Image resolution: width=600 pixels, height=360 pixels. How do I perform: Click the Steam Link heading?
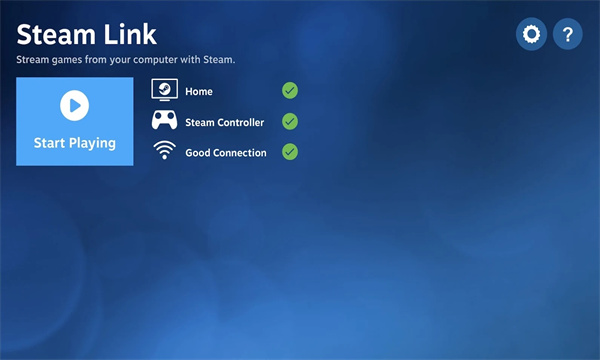click(x=86, y=34)
